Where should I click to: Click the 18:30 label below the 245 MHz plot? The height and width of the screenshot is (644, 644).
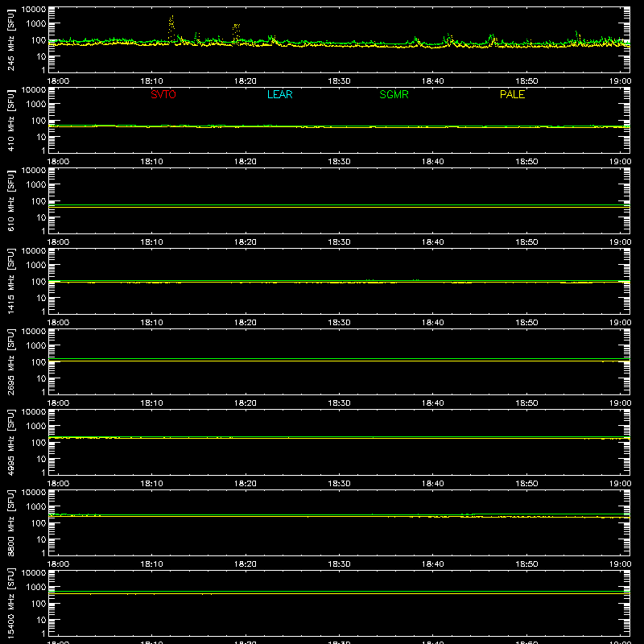(339, 81)
